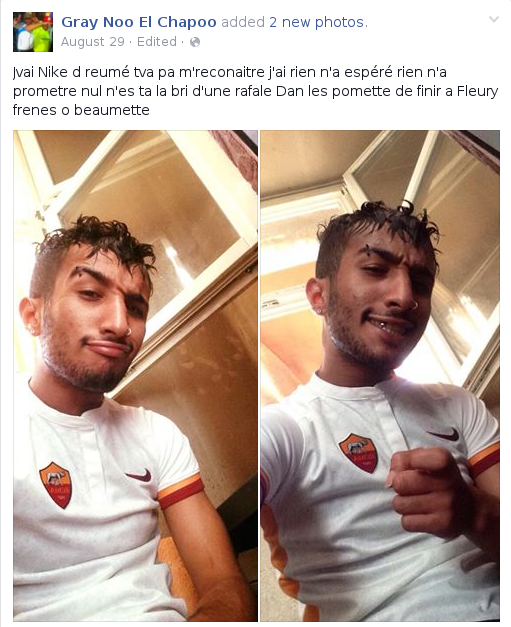This screenshot has width=511, height=627.
Task: Click the orange-red sleeve stripe in left photo
Action: point(181,491)
